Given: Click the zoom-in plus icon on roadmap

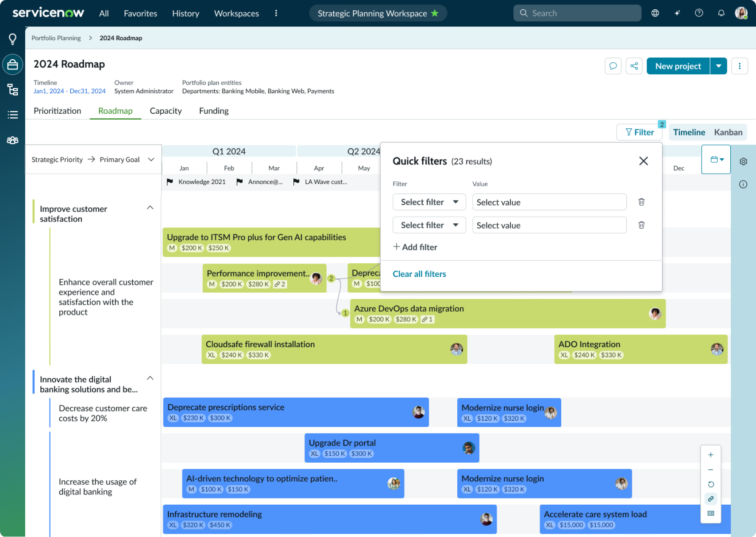Looking at the screenshot, I should point(711,454).
